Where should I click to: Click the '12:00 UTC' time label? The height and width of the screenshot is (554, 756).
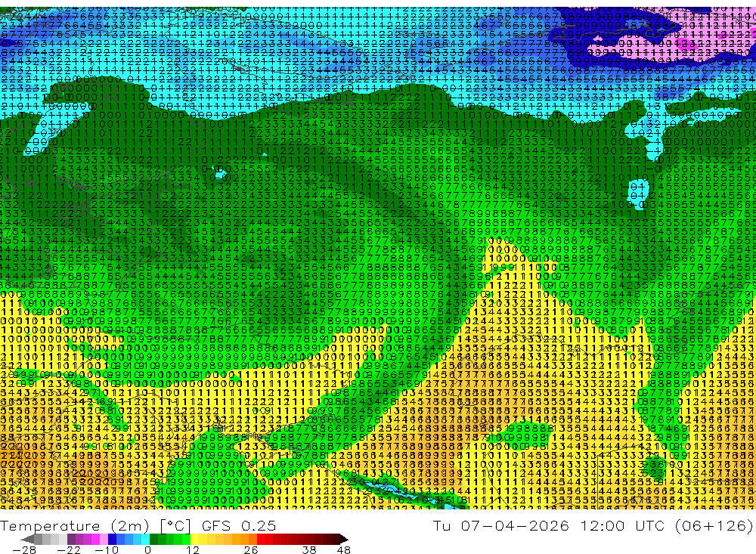coord(623,525)
